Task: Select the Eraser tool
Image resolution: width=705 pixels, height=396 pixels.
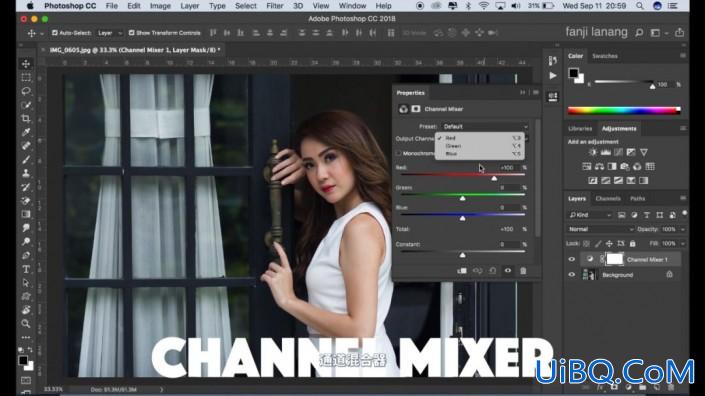Action: pos(26,200)
